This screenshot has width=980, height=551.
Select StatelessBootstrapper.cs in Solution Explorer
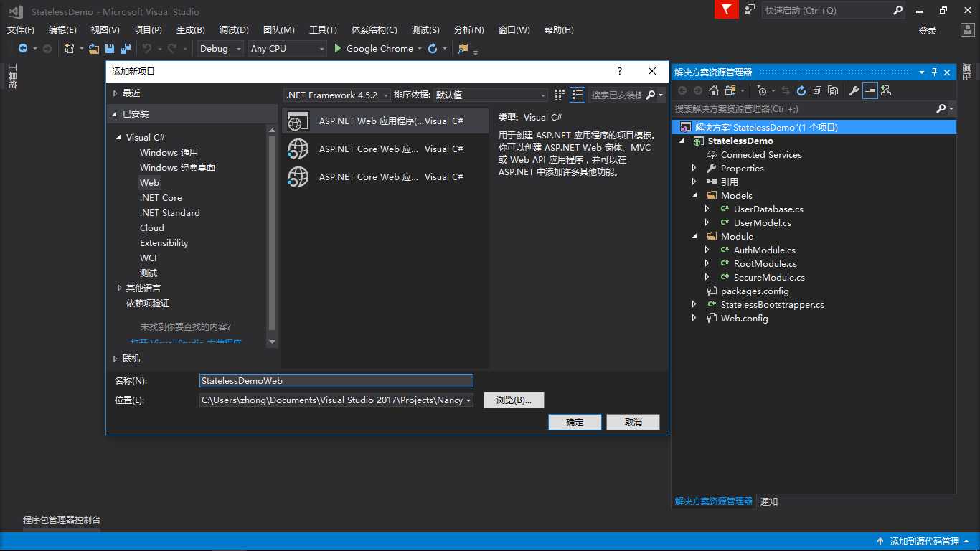pos(773,304)
